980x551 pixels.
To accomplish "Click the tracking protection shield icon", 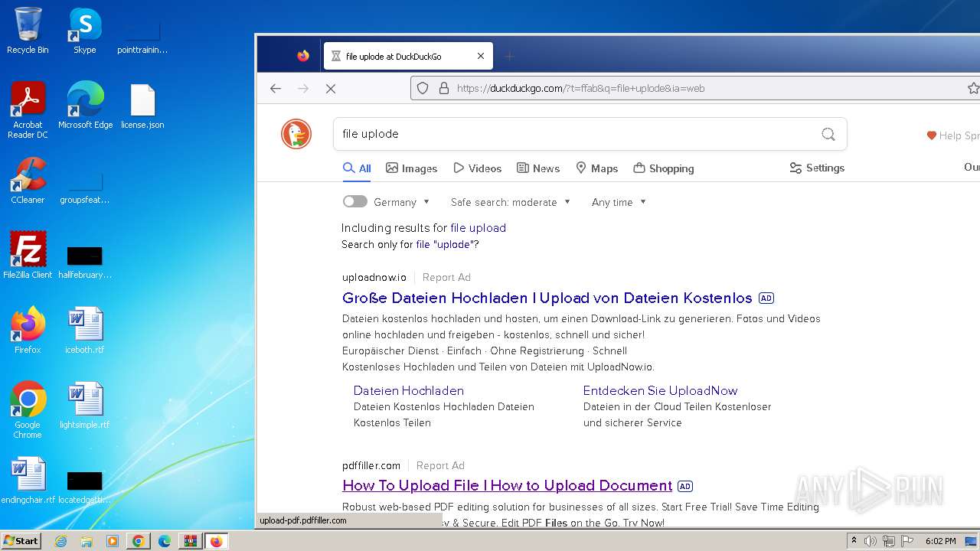I will pyautogui.click(x=423, y=89).
